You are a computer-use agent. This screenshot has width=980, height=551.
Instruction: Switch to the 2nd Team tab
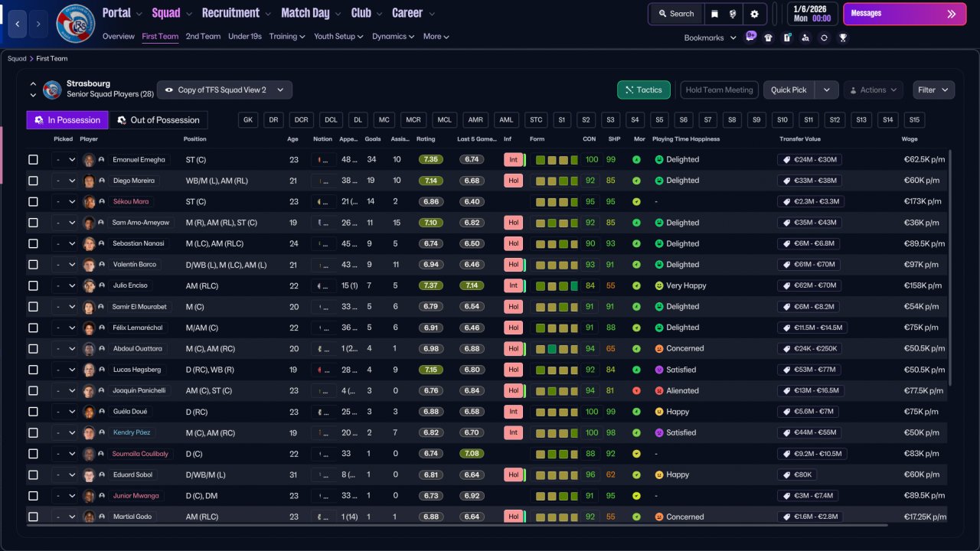(x=203, y=36)
